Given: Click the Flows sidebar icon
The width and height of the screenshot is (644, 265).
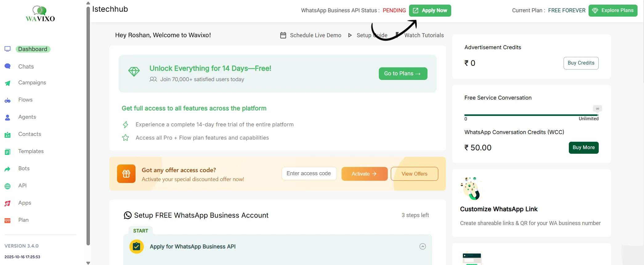Looking at the screenshot, I should click(8, 100).
